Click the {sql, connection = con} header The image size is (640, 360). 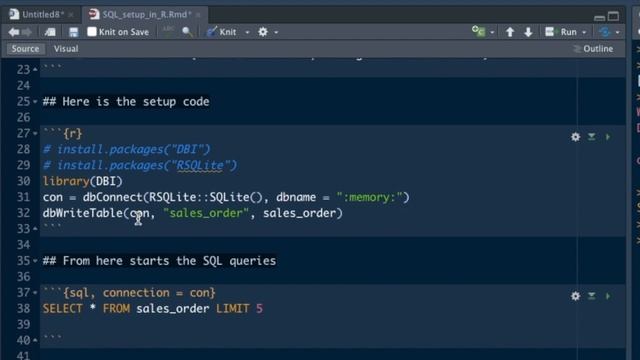(x=139, y=293)
